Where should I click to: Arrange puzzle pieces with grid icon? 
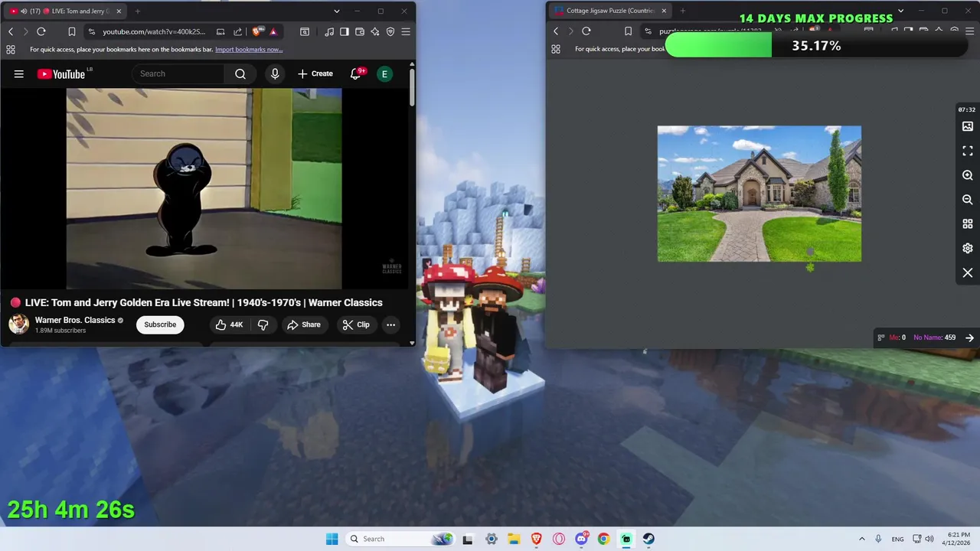(x=968, y=224)
